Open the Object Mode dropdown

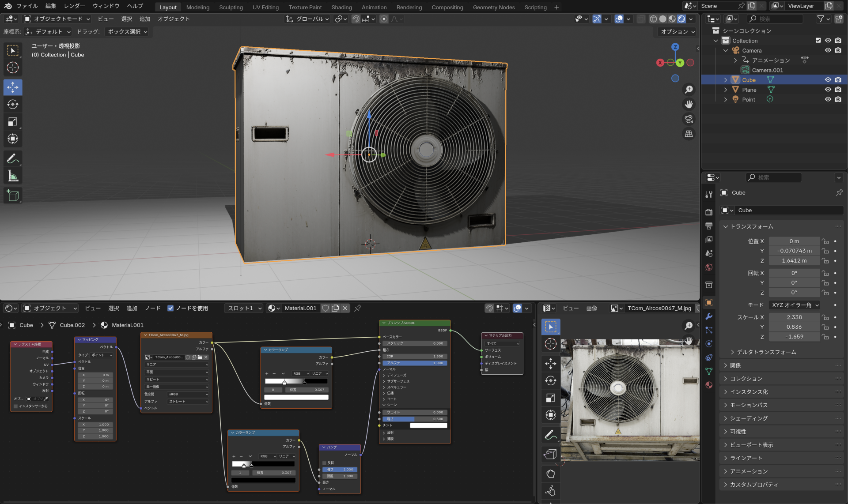[x=57, y=19]
